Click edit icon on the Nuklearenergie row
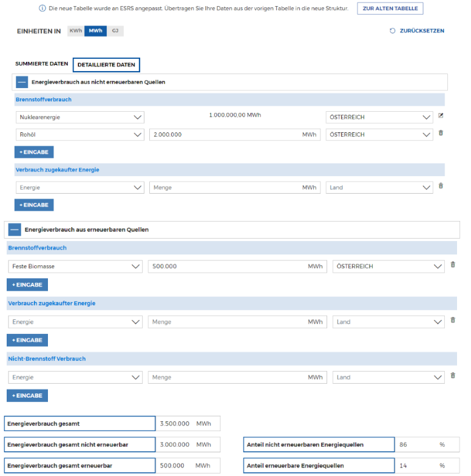 pos(441,115)
